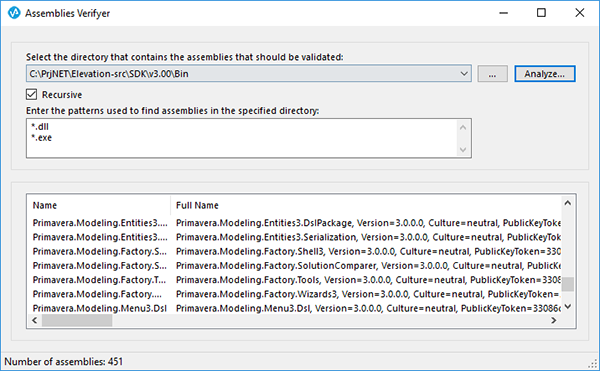Select the Primavera.Modeling.Factory.Shell3 row
This screenshot has width=600, height=371.
[295, 251]
